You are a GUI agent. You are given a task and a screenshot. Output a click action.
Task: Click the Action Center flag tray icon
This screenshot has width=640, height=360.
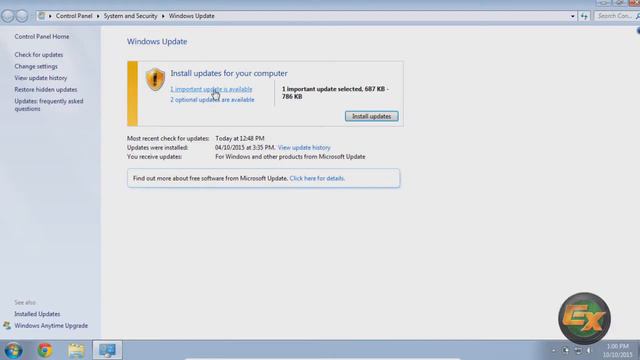point(565,350)
